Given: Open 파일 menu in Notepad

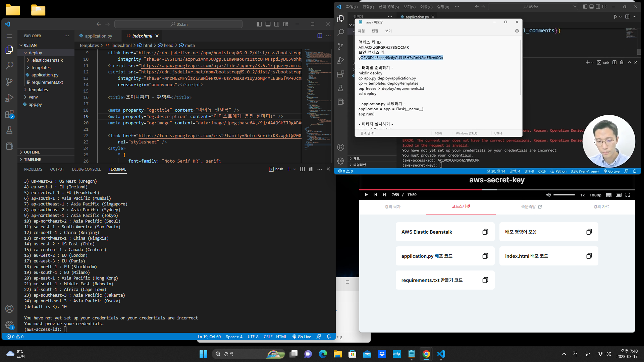Looking at the screenshot, I should click(361, 31).
